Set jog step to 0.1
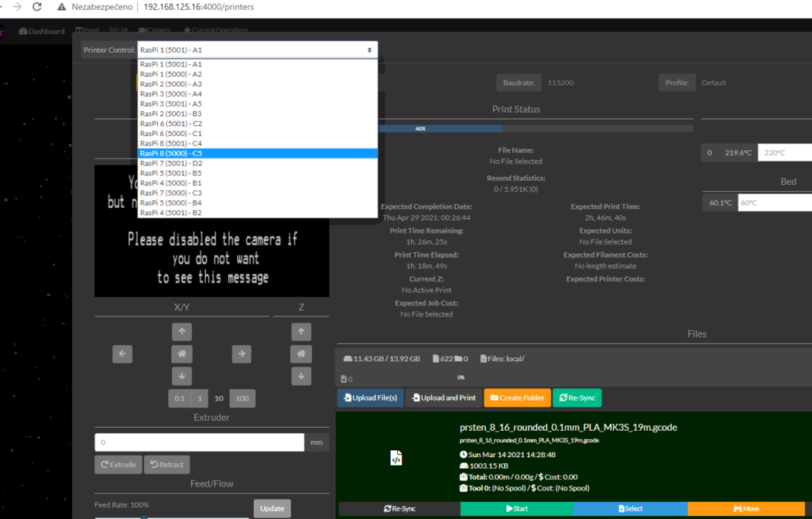The width and height of the screenshot is (812, 519). [180, 398]
